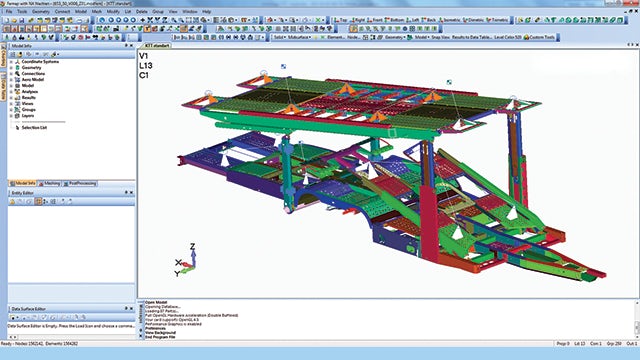Viewport: 640px width, 360px height.
Task: Click 'View Background' line in messages
Action: [x=160, y=333]
